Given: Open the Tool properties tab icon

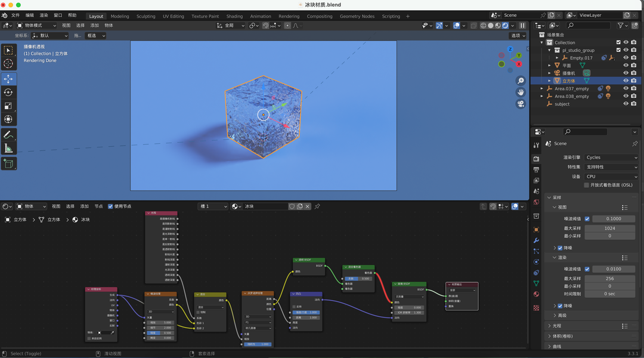Looking at the screenshot, I should tap(536, 145).
